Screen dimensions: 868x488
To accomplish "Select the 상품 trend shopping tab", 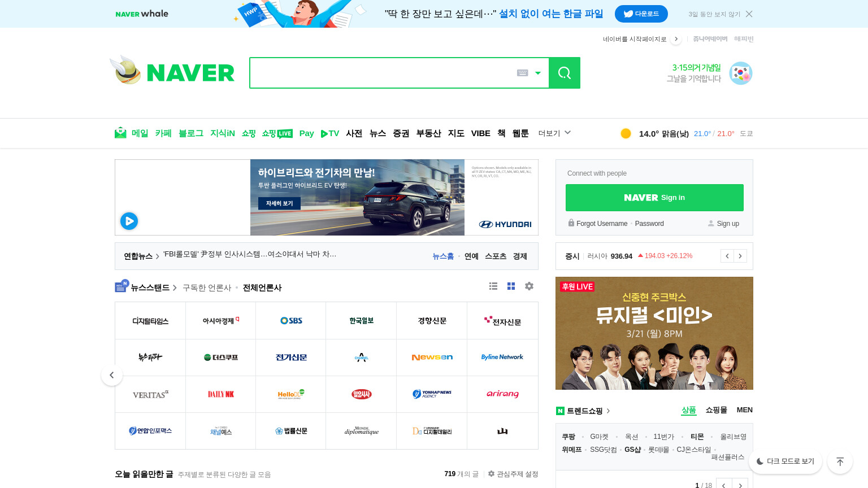I will tap(689, 410).
